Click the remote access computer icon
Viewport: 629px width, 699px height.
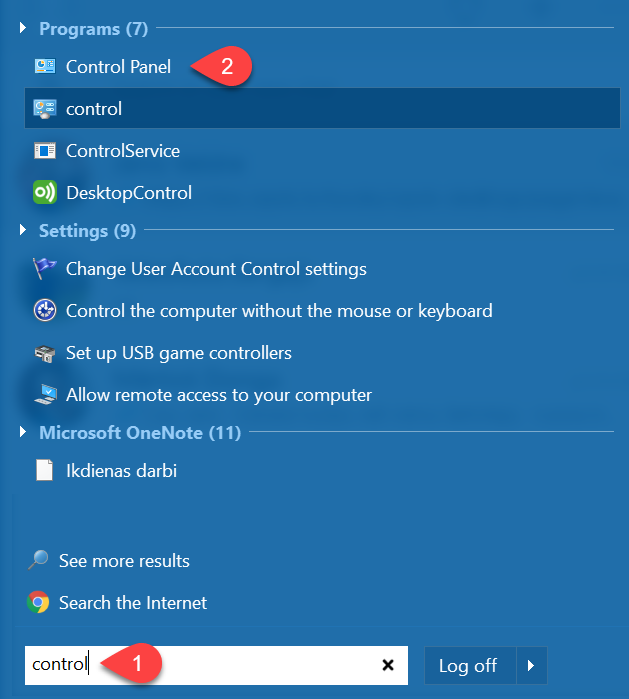45,395
